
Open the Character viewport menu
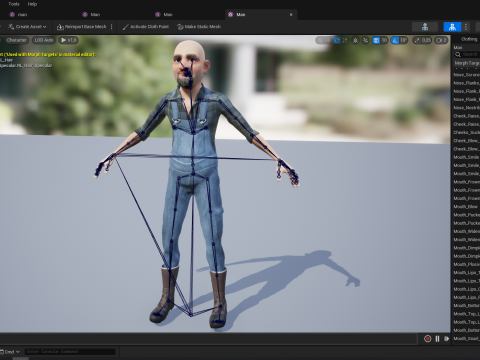(16, 40)
